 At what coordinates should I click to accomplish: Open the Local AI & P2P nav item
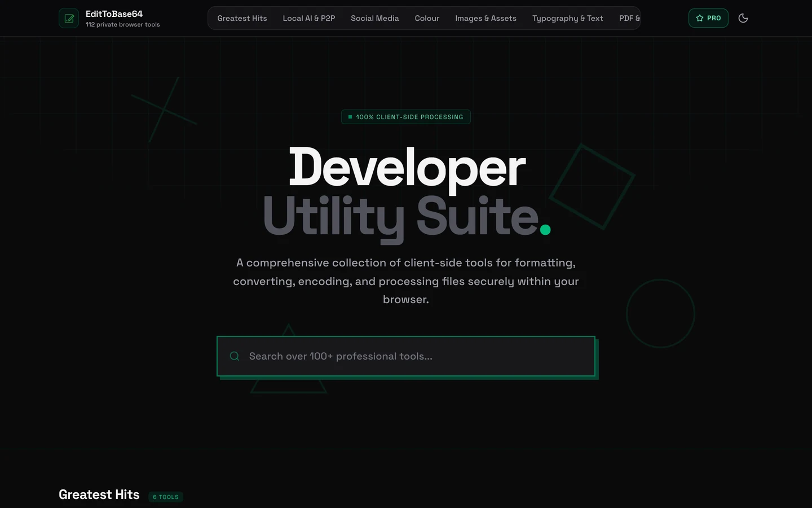pos(309,18)
